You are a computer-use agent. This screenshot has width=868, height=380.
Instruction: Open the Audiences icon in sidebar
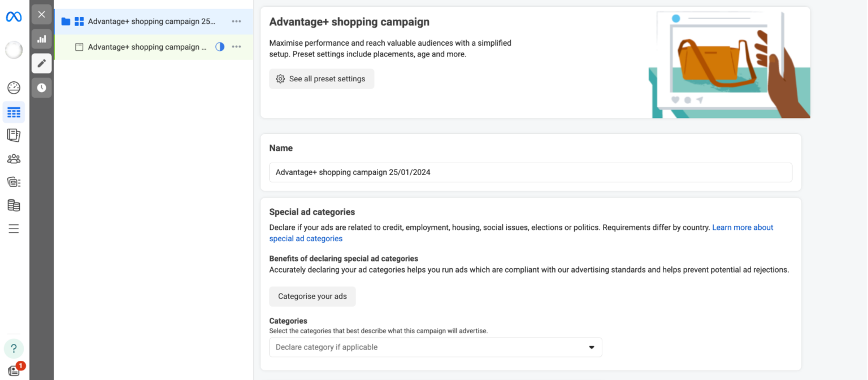tap(14, 159)
